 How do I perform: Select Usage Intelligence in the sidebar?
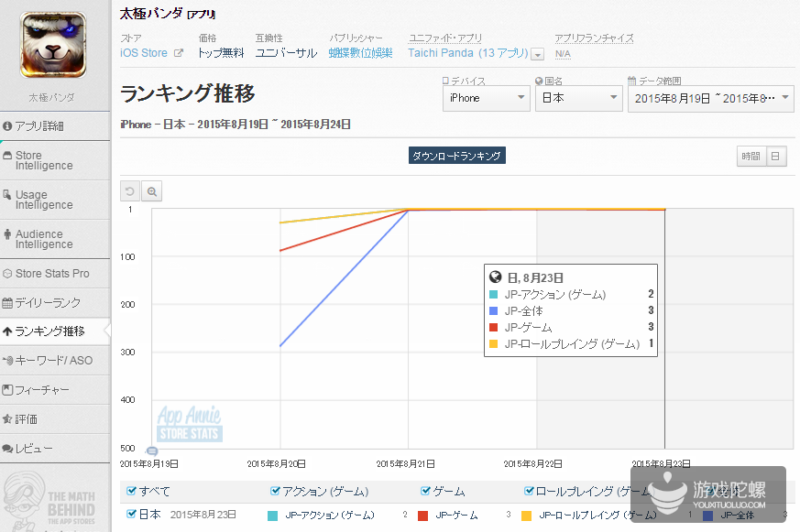coord(43,200)
